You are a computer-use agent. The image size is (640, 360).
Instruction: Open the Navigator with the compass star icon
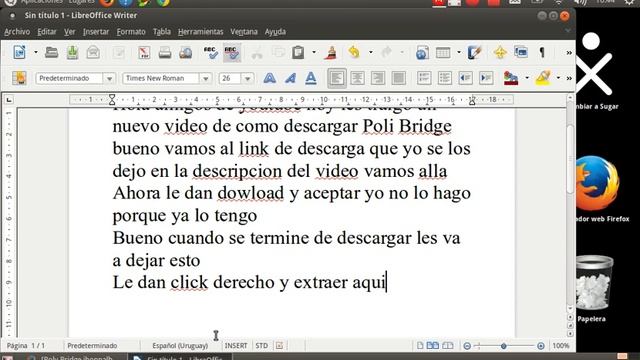tap(500, 52)
